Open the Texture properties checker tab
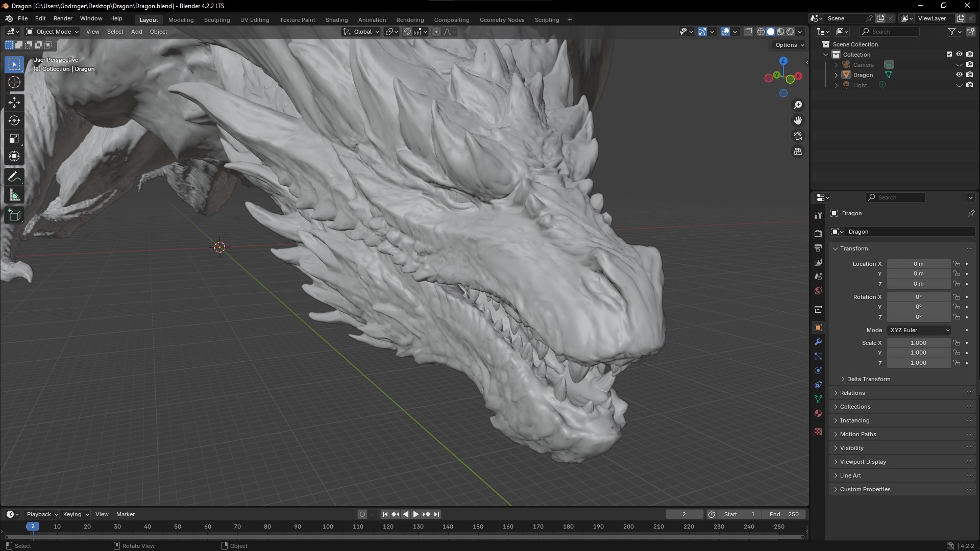Image resolution: width=980 pixels, height=551 pixels. 818,432
